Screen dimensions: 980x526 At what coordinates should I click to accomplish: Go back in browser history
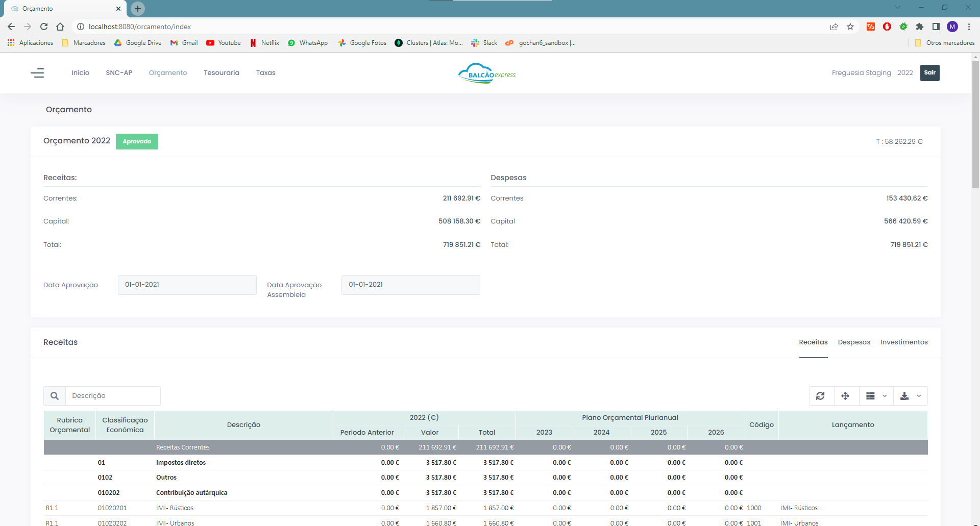[11, 27]
